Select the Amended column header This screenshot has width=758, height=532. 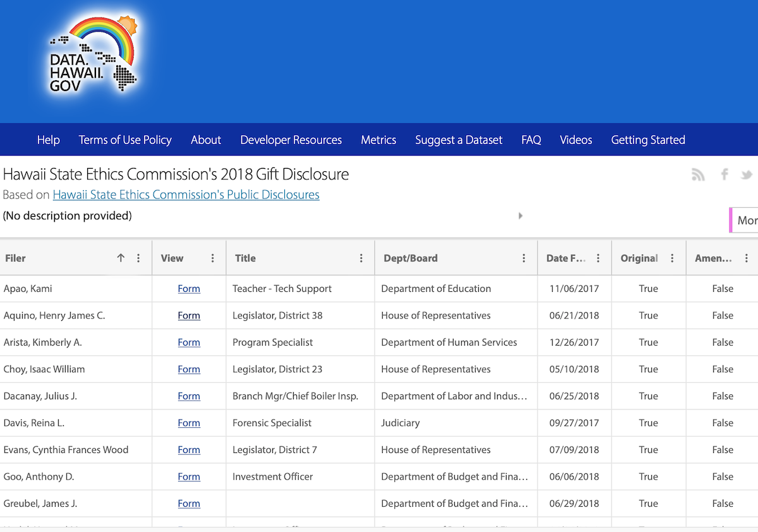point(713,258)
